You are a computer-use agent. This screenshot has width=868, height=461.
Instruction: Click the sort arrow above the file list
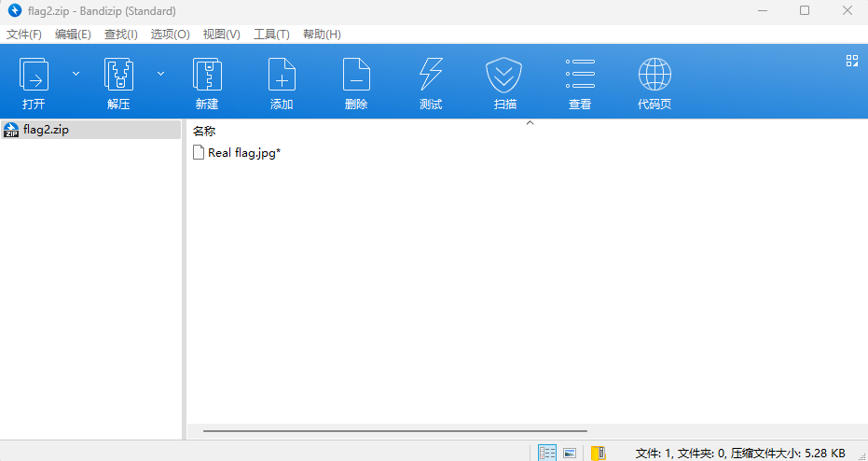530,123
